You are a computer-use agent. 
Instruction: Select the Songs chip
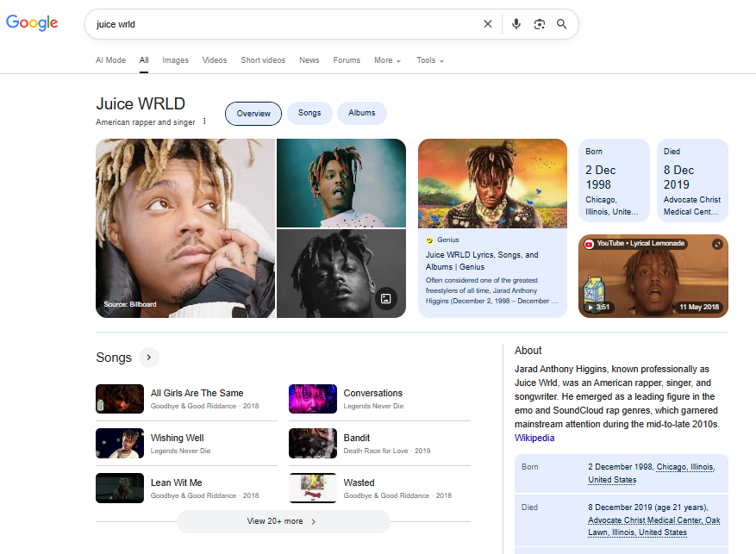(x=309, y=113)
